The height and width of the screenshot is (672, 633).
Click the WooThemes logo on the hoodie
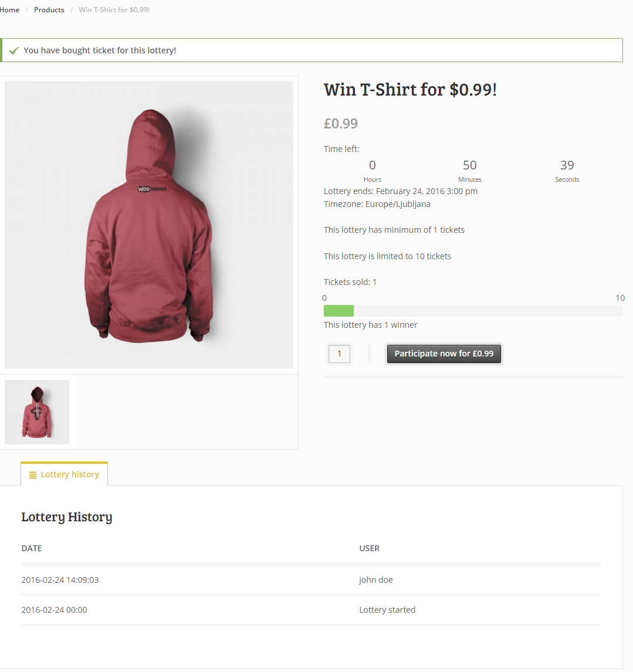pos(152,189)
